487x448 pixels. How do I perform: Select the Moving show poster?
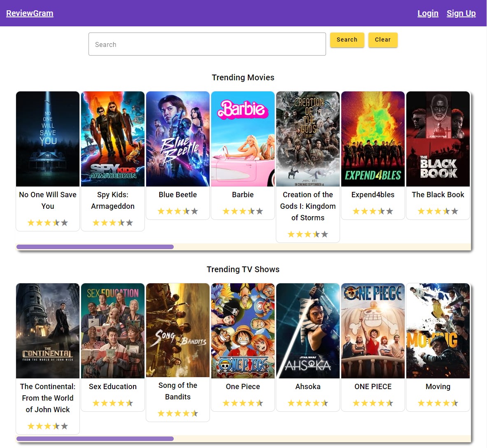pyautogui.click(x=438, y=331)
